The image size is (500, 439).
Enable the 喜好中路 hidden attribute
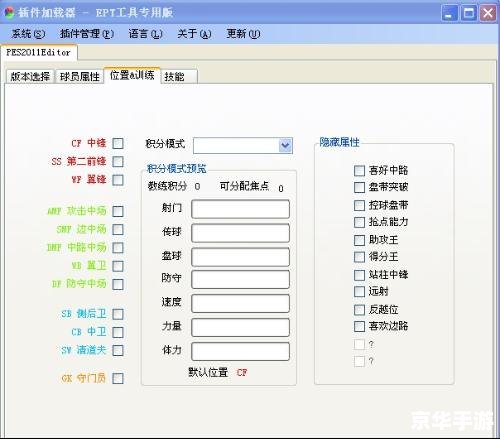pos(359,171)
